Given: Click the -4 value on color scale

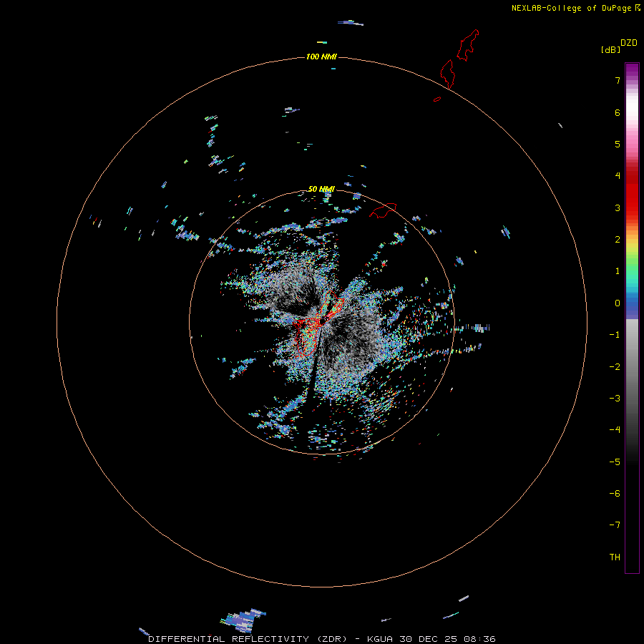Looking at the screenshot, I should tap(615, 430).
